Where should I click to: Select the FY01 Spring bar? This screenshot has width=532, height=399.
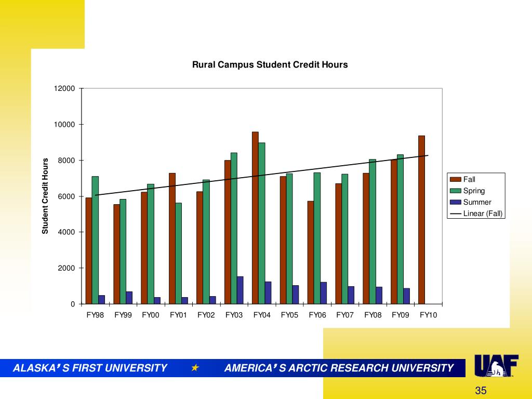coord(179,254)
